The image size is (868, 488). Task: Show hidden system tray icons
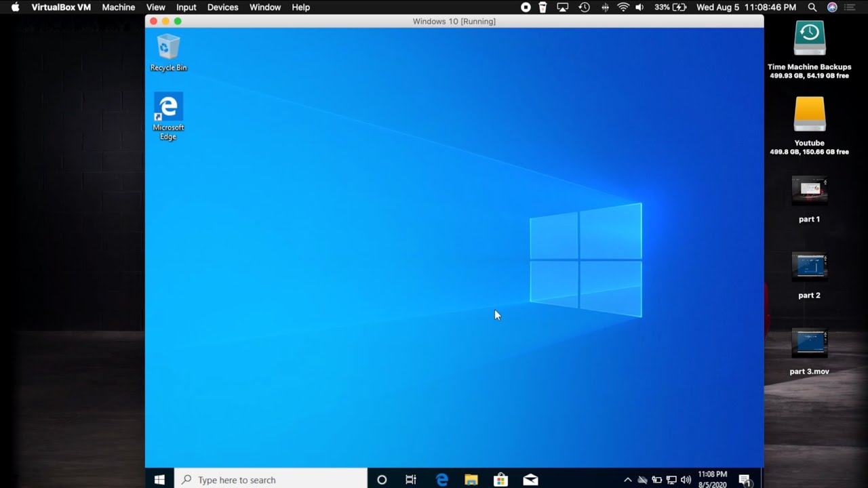627,480
